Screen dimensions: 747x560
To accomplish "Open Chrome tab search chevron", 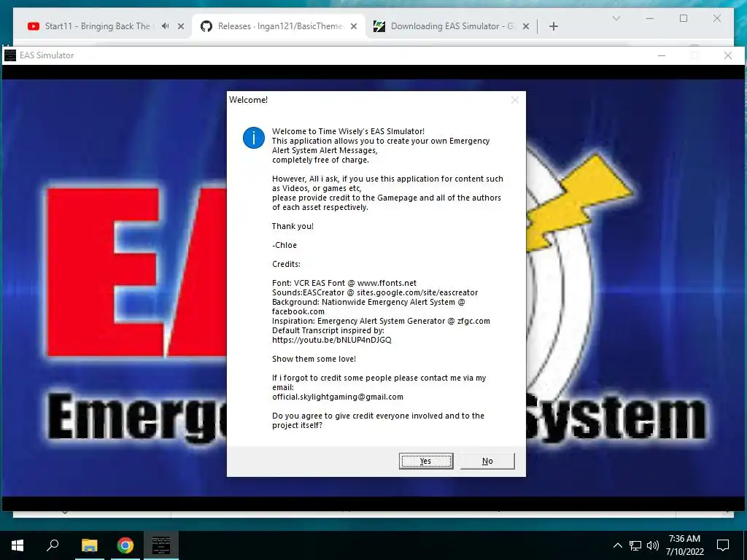I will 616,18.
